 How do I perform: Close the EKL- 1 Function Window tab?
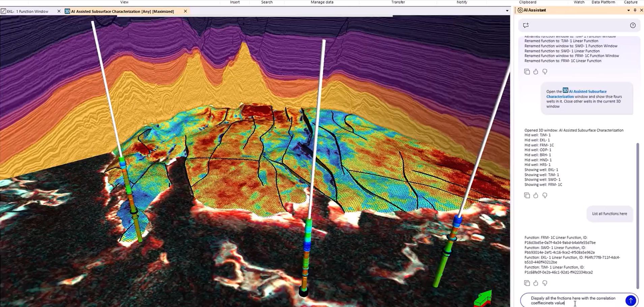pos(59,11)
